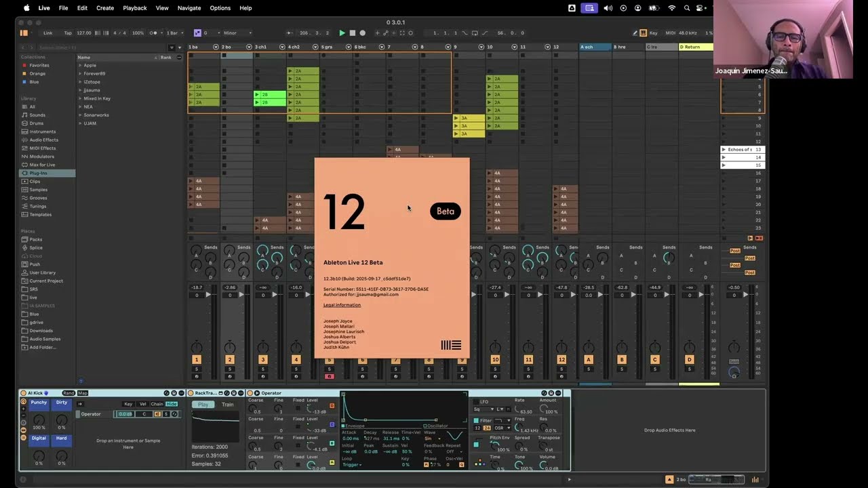The image size is (868, 488).
Task: Select Audio Effects in the Library
Action: [x=43, y=140]
